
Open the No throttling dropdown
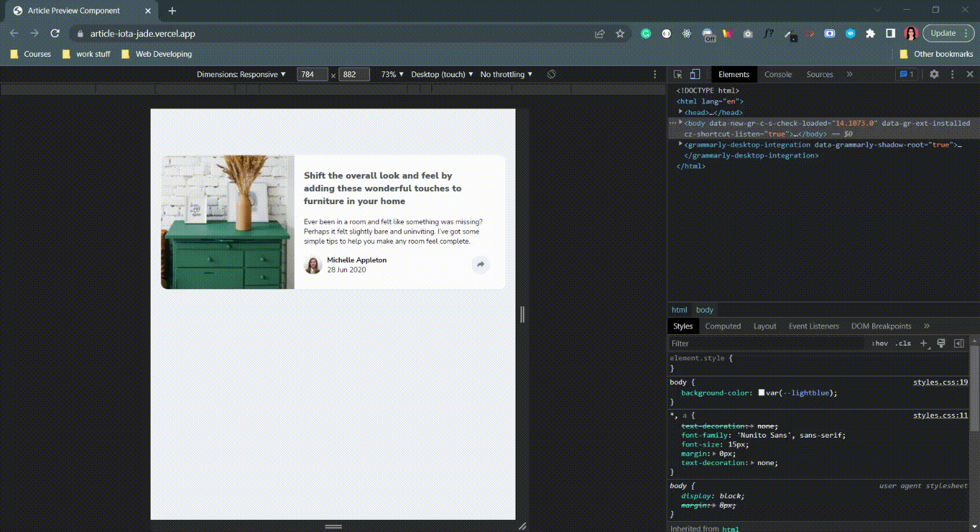tap(507, 75)
